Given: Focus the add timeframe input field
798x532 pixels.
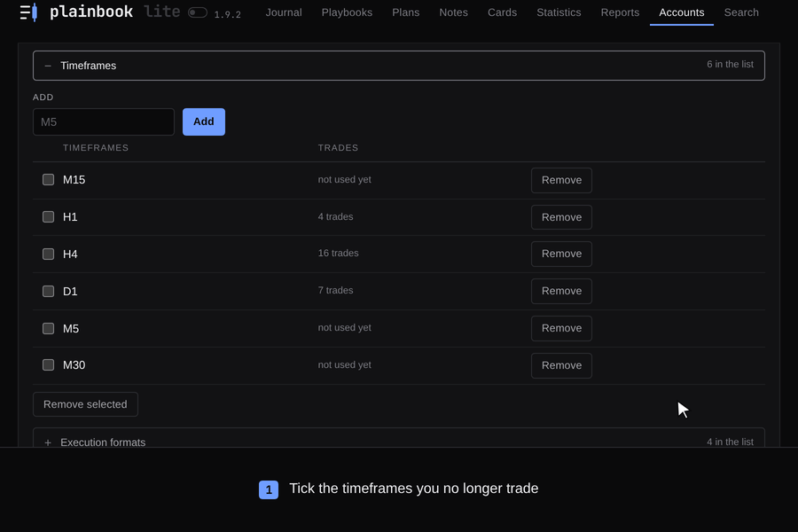Looking at the screenshot, I should (x=104, y=121).
